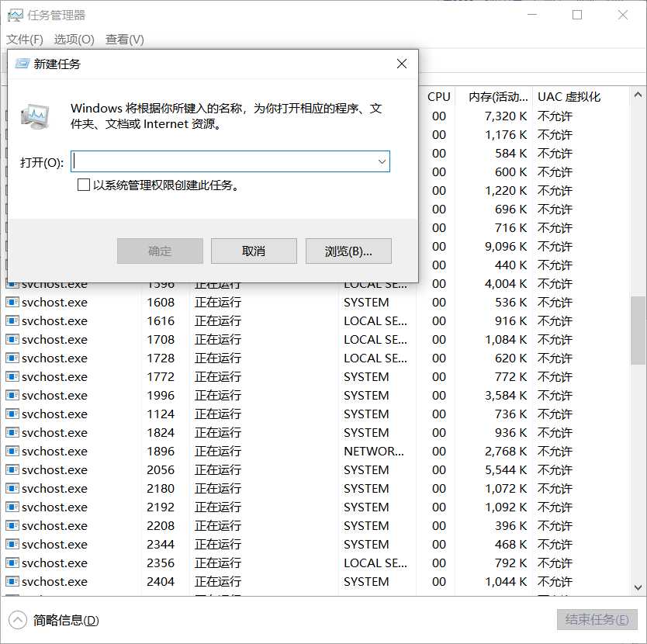Click svchost.exe icon for PID 1728

point(12,358)
